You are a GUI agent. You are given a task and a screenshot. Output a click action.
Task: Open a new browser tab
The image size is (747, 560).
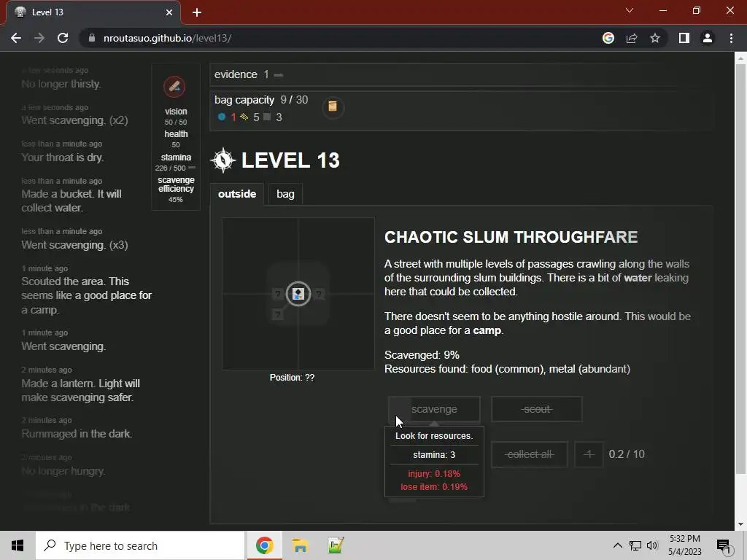[197, 12]
